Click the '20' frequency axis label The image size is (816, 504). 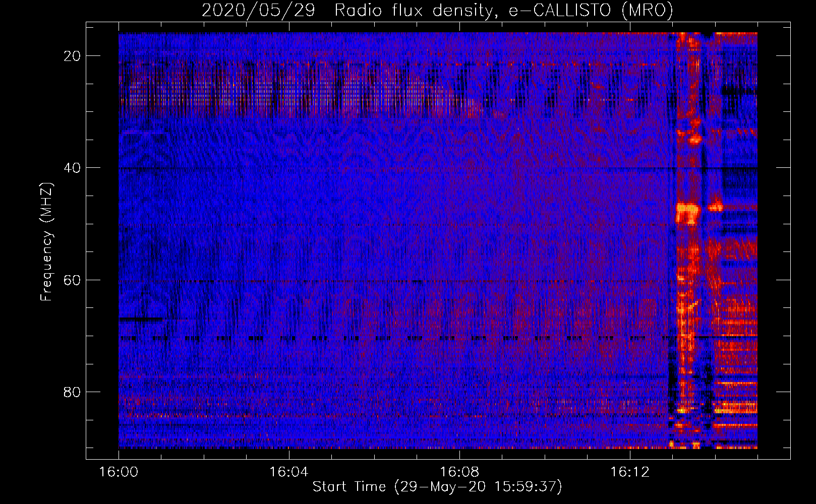click(x=72, y=56)
